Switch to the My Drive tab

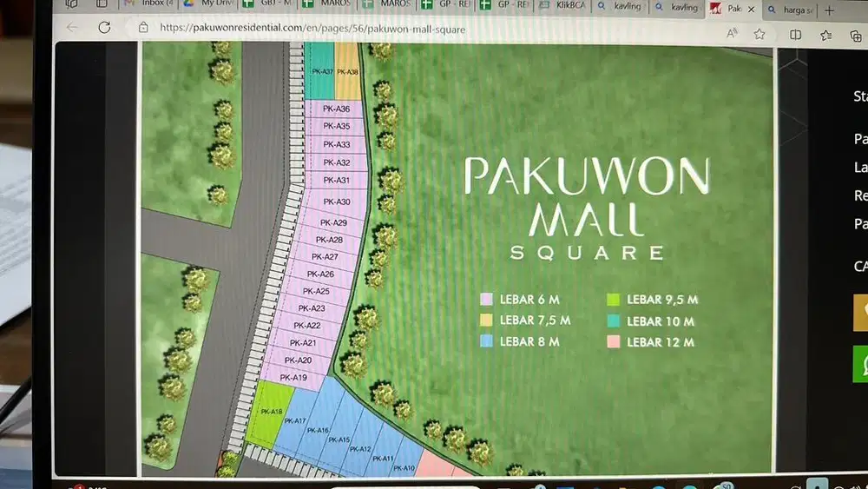[x=209, y=3]
